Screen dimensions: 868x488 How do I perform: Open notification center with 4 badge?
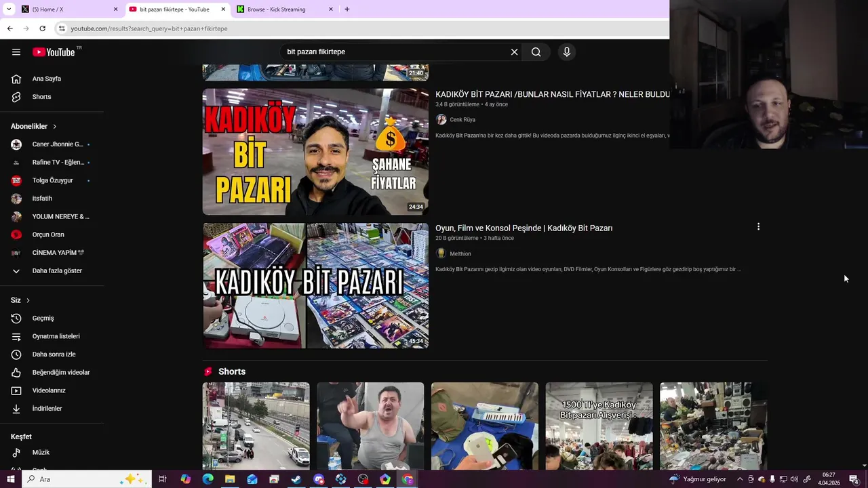pos(854,479)
